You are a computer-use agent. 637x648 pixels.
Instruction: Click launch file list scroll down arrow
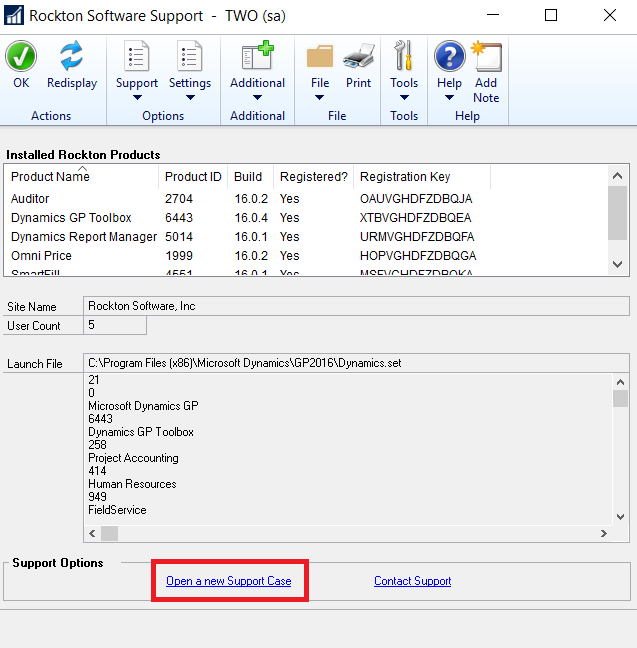pyautogui.click(x=620, y=517)
